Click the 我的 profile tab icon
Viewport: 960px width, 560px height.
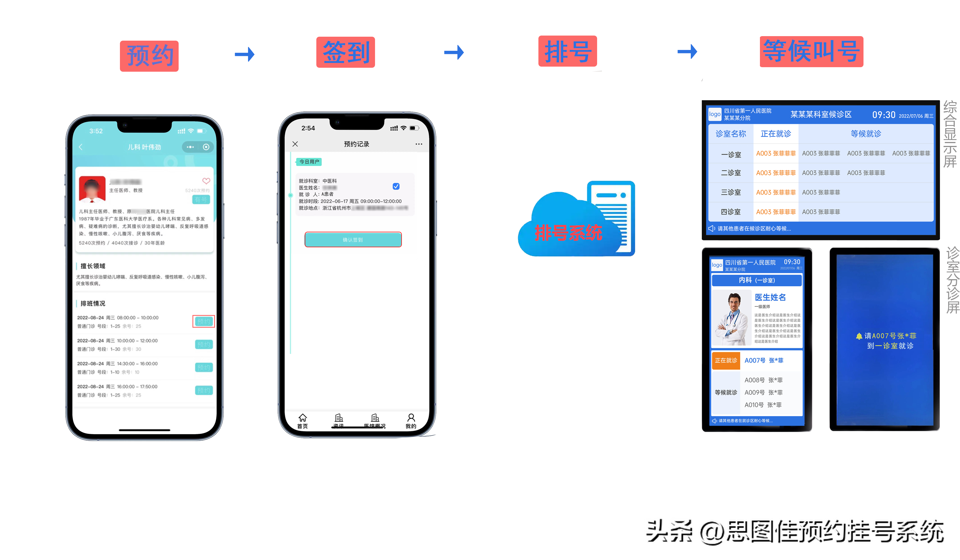coord(417,418)
